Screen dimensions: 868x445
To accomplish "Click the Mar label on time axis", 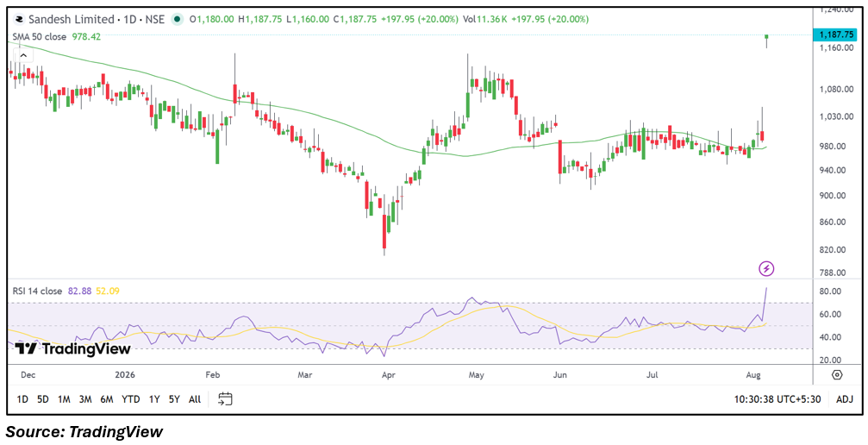I will (x=305, y=375).
